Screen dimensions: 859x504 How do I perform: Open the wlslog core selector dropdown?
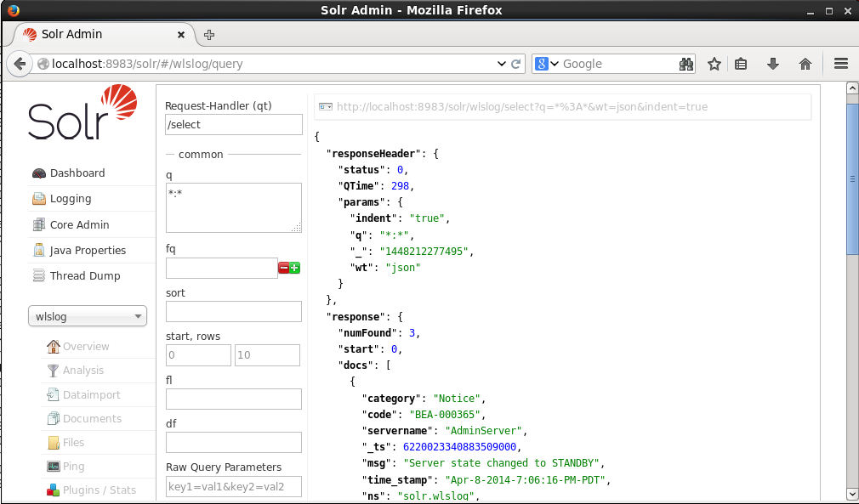pyautogui.click(x=88, y=316)
